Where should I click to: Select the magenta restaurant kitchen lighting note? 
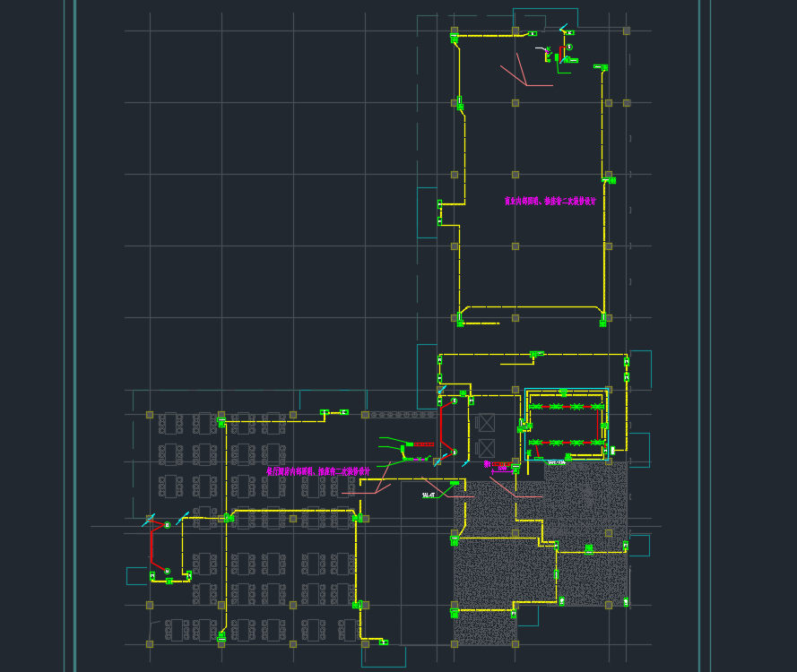click(318, 471)
